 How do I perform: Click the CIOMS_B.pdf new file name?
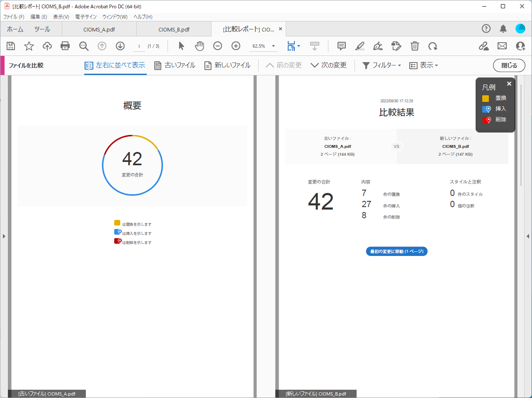tap(455, 146)
